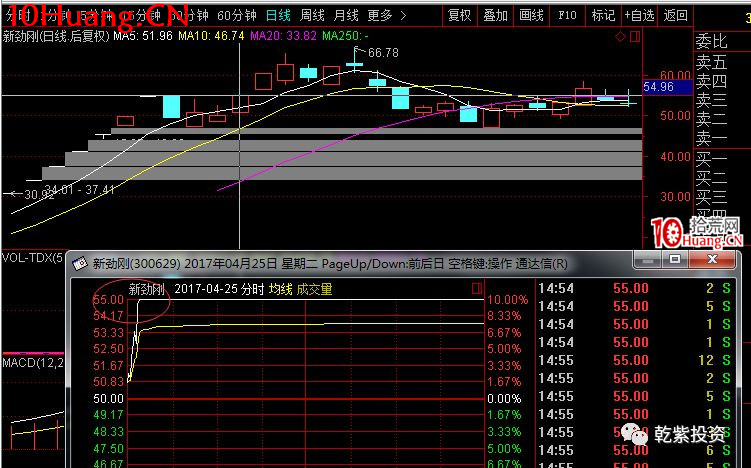751x468 pixels.
Task: Click the 30.00 label on the daily chart axis
Action: pyautogui.click(x=675, y=196)
